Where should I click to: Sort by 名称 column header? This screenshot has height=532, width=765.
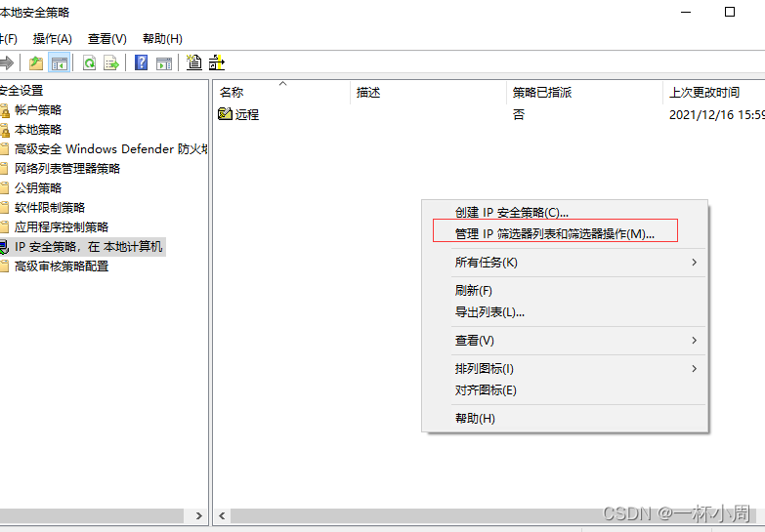coord(282,92)
